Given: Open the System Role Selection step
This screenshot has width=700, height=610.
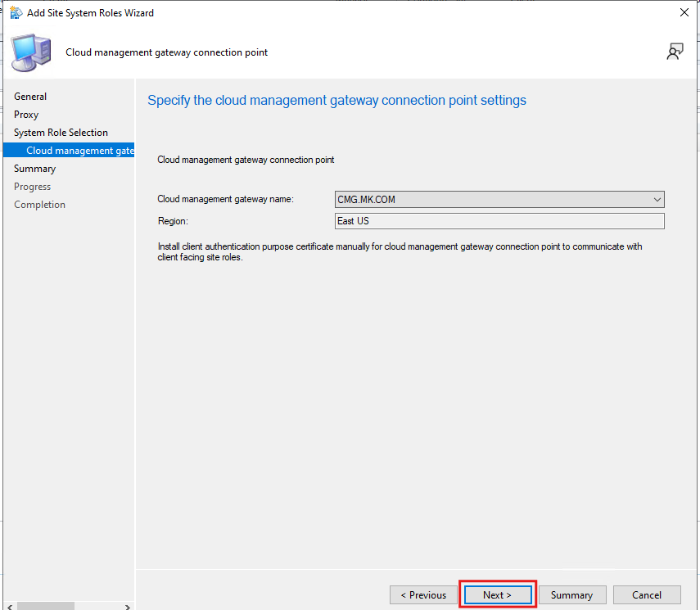Looking at the screenshot, I should [x=61, y=133].
